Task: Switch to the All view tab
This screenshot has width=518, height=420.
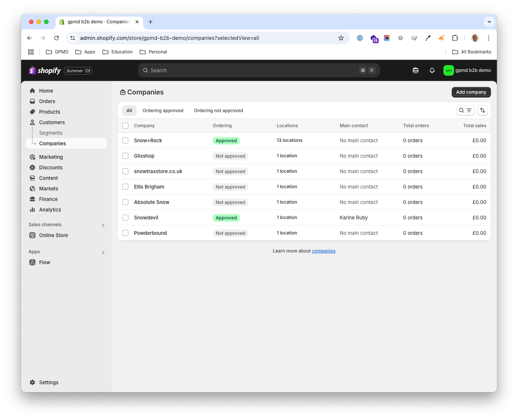Action: tap(129, 111)
